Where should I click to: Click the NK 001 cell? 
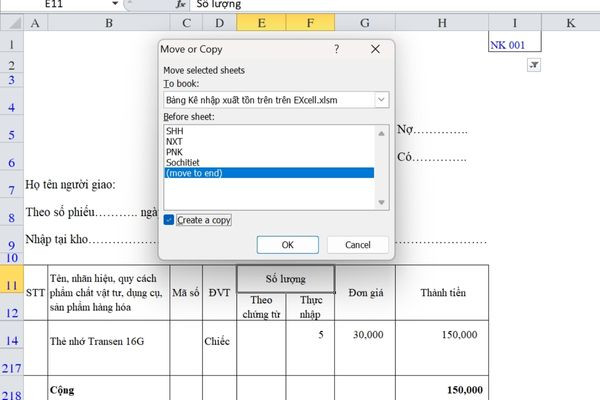pyautogui.click(x=515, y=41)
